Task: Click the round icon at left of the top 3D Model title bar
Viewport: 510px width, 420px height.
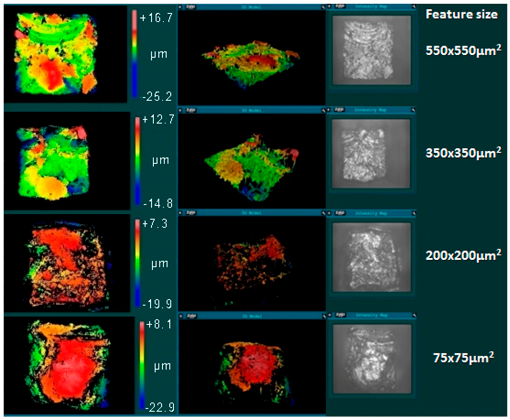Action: 180,7
